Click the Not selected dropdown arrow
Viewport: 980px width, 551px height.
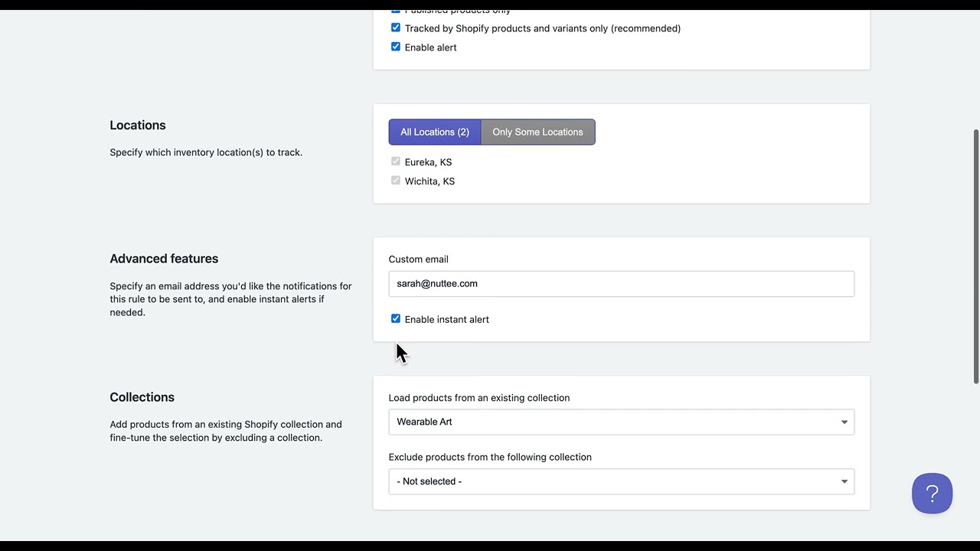(x=844, y=481)
